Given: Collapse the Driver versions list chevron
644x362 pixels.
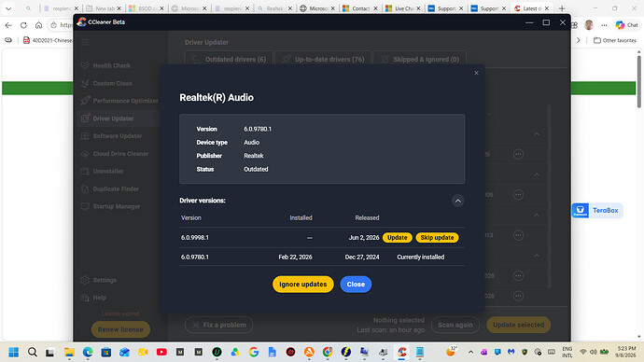Looking at the screenshot, I should pos(458,201).
